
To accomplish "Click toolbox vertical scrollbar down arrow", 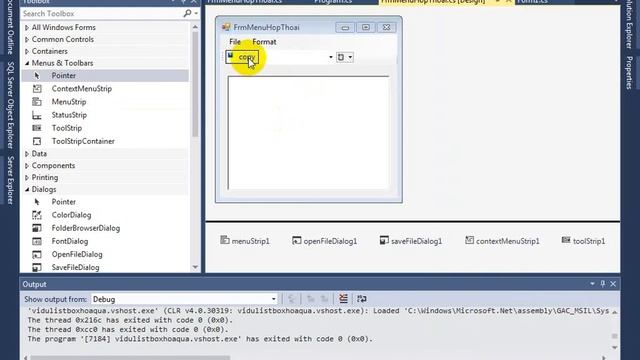I will click(x=195, y=267).
